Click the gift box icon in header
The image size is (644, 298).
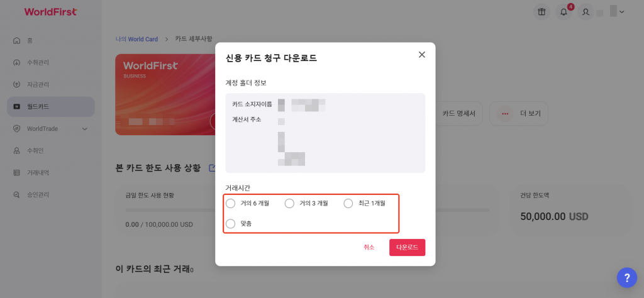[541, 12]
